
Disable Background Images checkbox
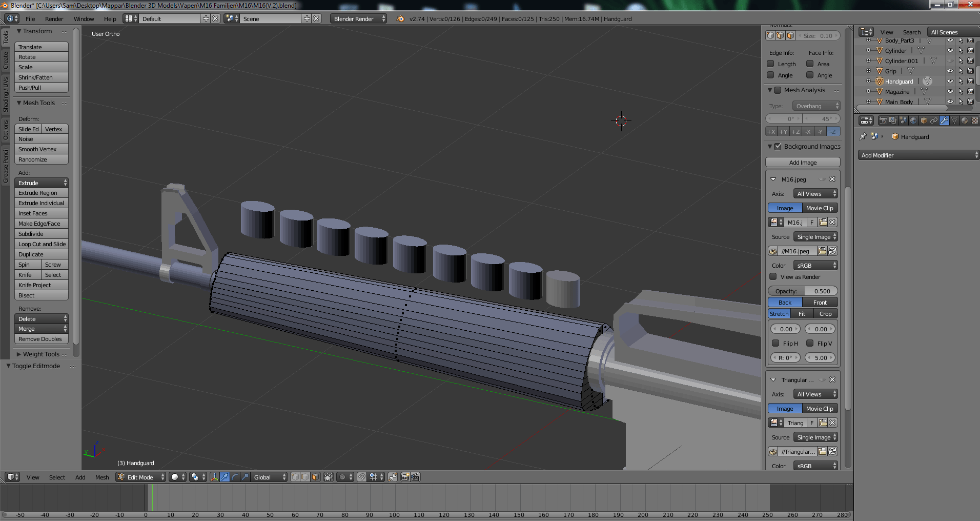pyautogui.click(x=778, y=146)
